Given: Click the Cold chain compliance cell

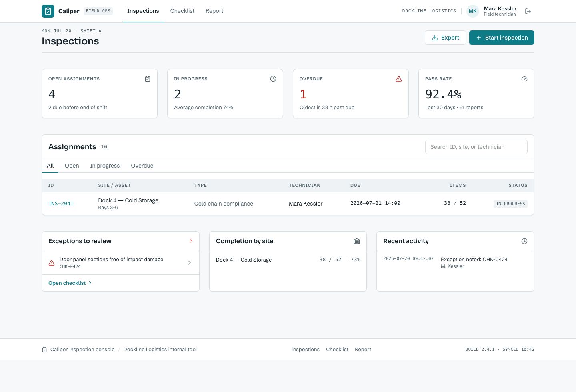Looking at the screenshot, I should tap(224, 204).
